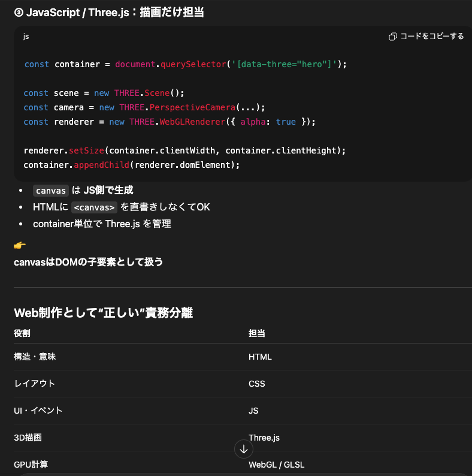Click the code line container.appendChild
Image resolution: width=472 pixels, height=476 pixels.
[132, 165]
